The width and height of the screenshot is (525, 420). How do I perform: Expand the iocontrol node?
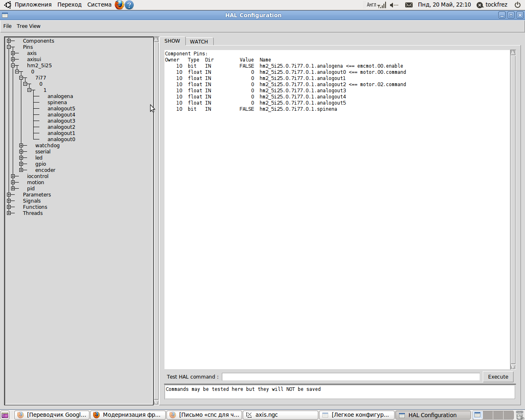(13, 176)
